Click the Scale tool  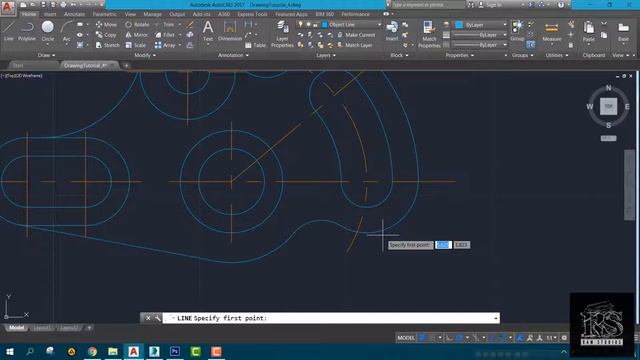click(x=136, y=45)
